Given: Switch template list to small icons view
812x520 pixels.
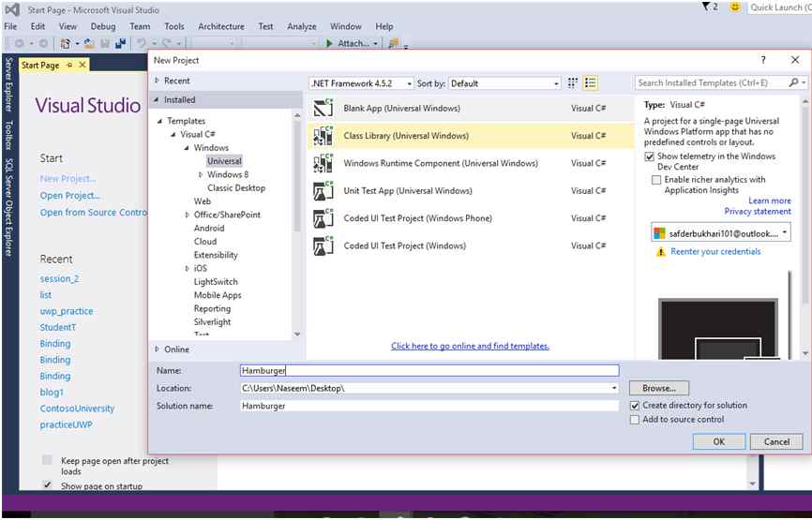Looking at the screenshot, I should [x=573, y=83].
